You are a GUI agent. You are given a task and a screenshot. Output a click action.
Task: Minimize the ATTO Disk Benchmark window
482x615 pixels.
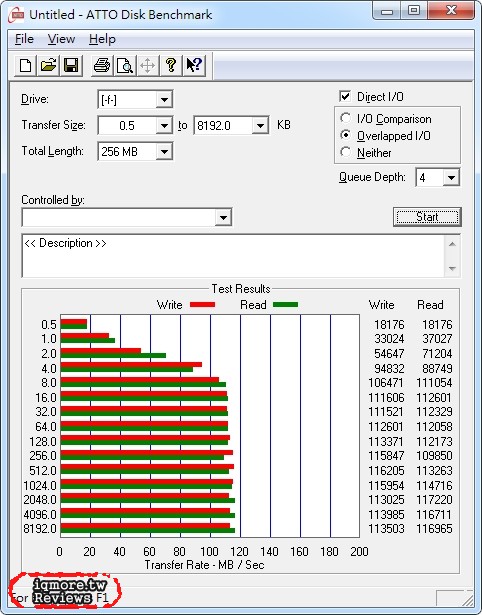387,11
